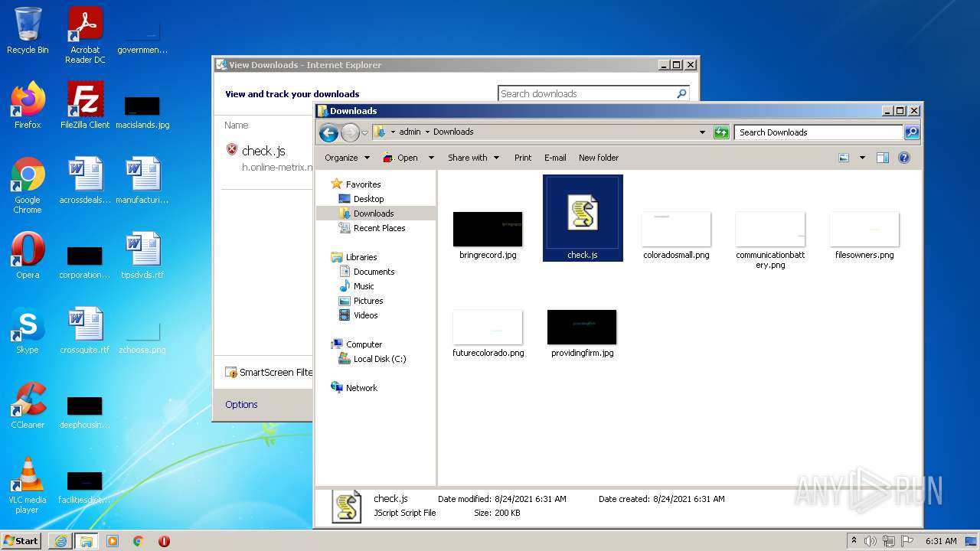Open Acrobat Reader DC desktop icon
This screenshot has width=980, height=551.
tap(85, 35)
